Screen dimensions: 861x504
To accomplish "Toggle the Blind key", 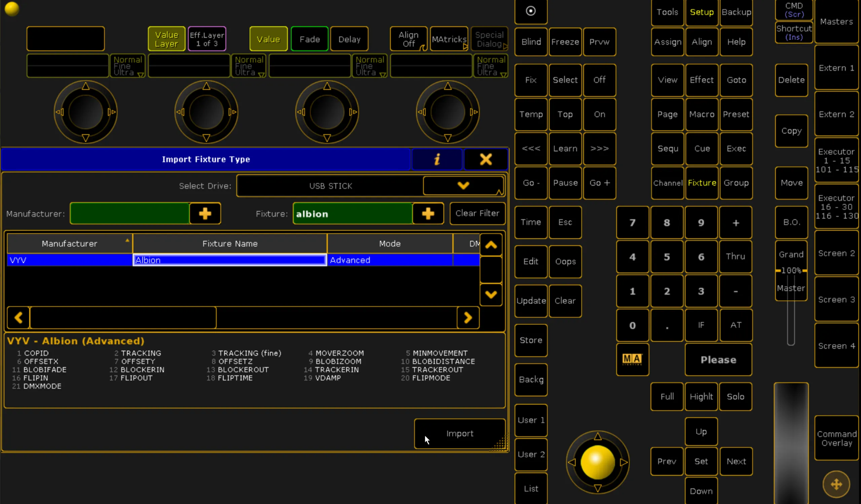I will (531, 42).
